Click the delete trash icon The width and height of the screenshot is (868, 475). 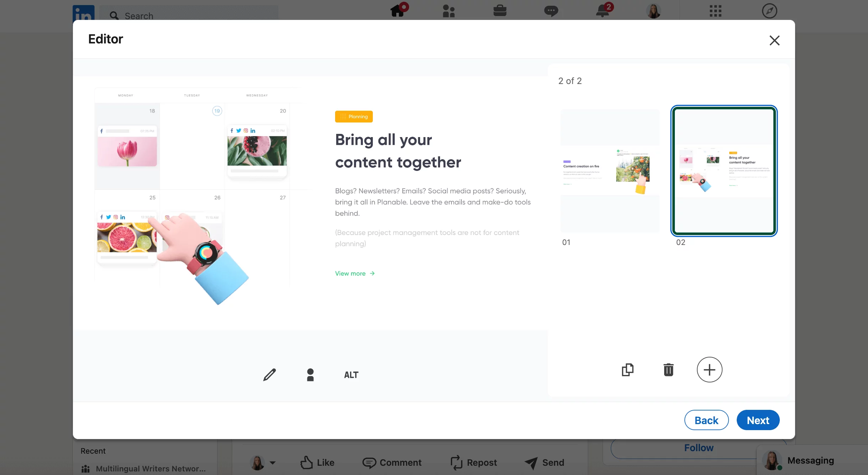click(668, 369)
